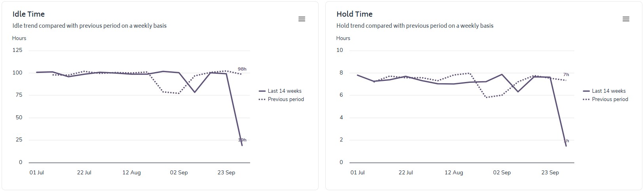Click the Hold trend subtitle text
This screenshot has width=644, height=191.
point(415,26)
